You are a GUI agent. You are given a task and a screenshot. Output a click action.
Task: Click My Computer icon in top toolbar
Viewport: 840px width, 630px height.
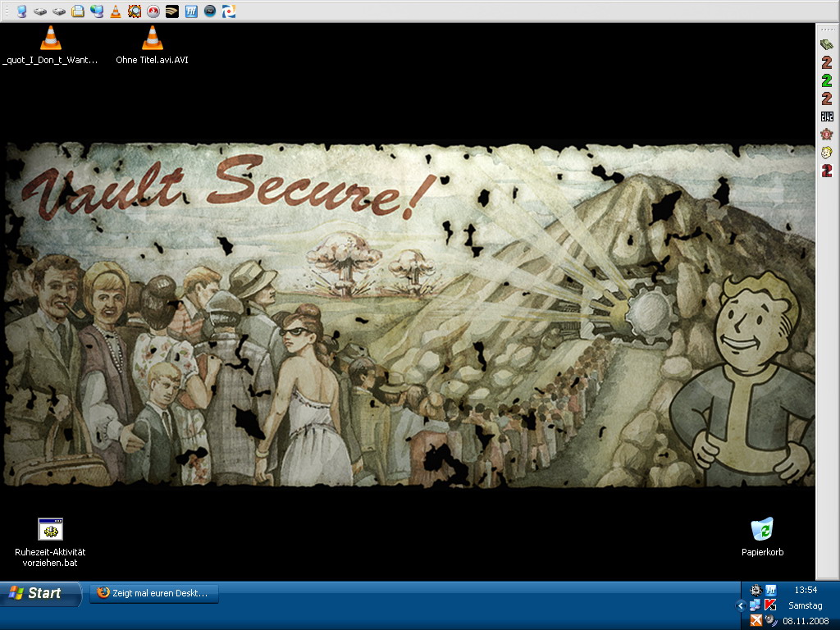[22, 11]
